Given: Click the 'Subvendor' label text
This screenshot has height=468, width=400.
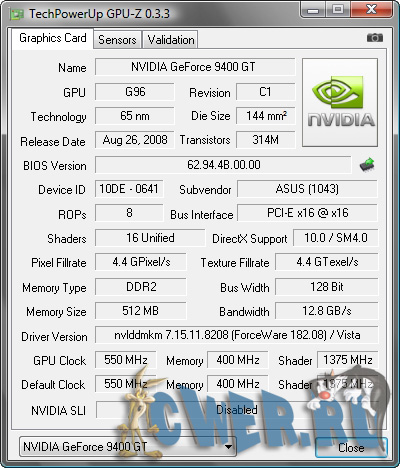Looking at the screenshot, I should click(205, 190).
